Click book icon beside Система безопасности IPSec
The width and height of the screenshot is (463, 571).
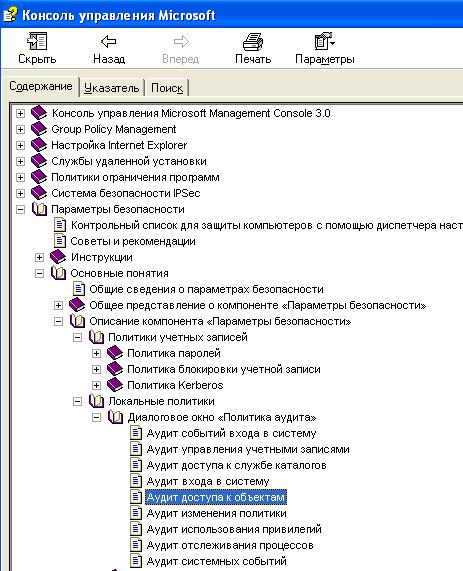(x=39, y=193)
